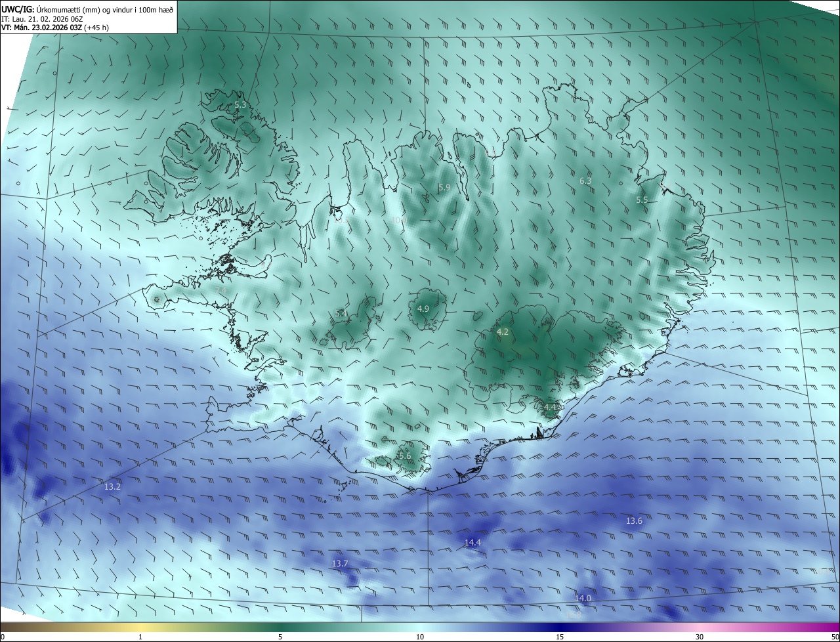Click the valid time line 'VT: Mán. 23.02.2026 03Z (+45 h)'
The image size is (840, 642).
[54, 28]
